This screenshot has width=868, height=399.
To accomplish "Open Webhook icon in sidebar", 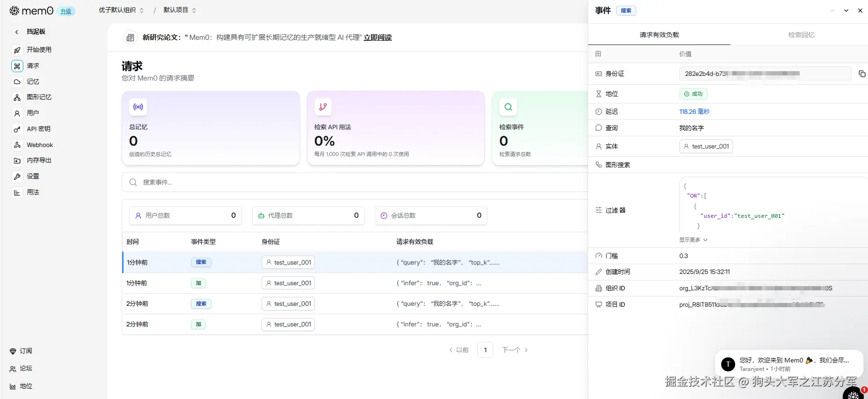I will 17,145.
